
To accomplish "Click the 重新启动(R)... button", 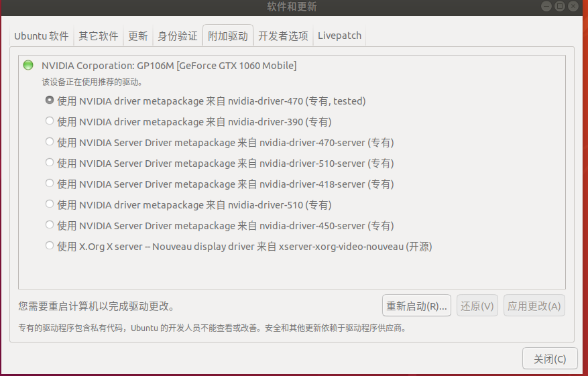I will 416,306.
